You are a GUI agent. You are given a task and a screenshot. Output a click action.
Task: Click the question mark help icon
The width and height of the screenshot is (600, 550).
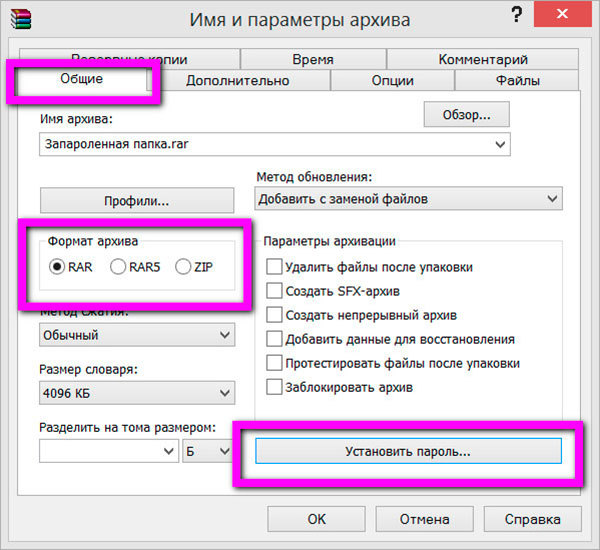click(516, 15)
